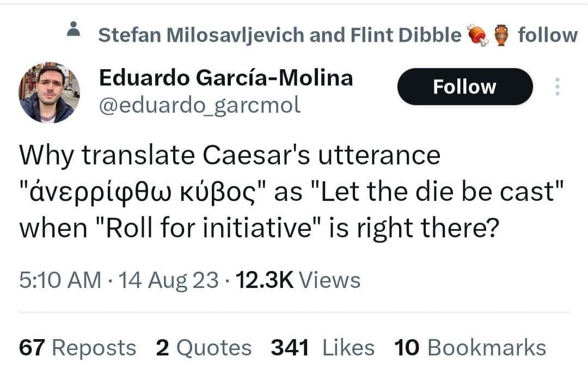Image resolution: width=588 pixels, height=375 pixels.
Task: Open the more options three-dot menu
Action: (x=558, y=87)
